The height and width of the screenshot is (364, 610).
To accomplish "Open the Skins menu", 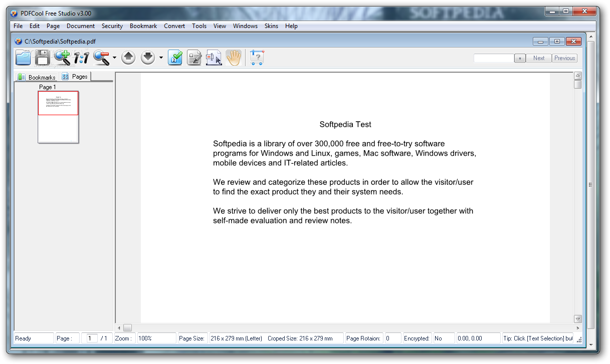I will click(x=271, y=26).
